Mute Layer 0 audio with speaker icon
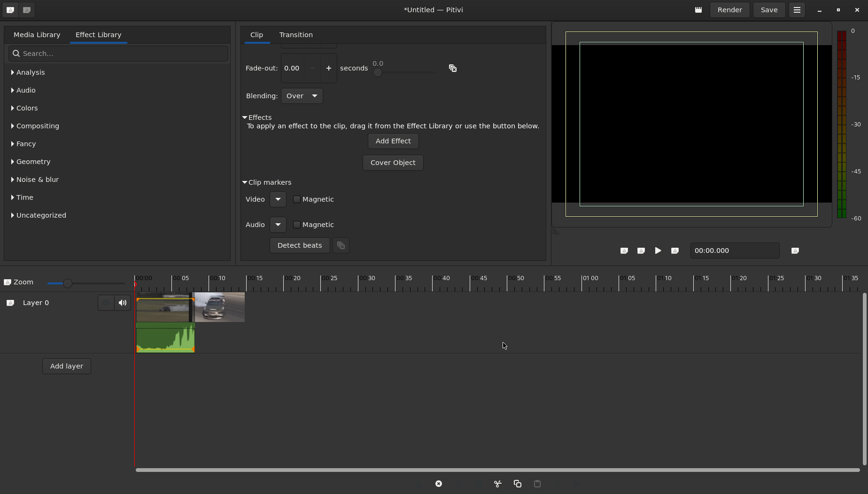Screen dimensions: 868x494 123,303
